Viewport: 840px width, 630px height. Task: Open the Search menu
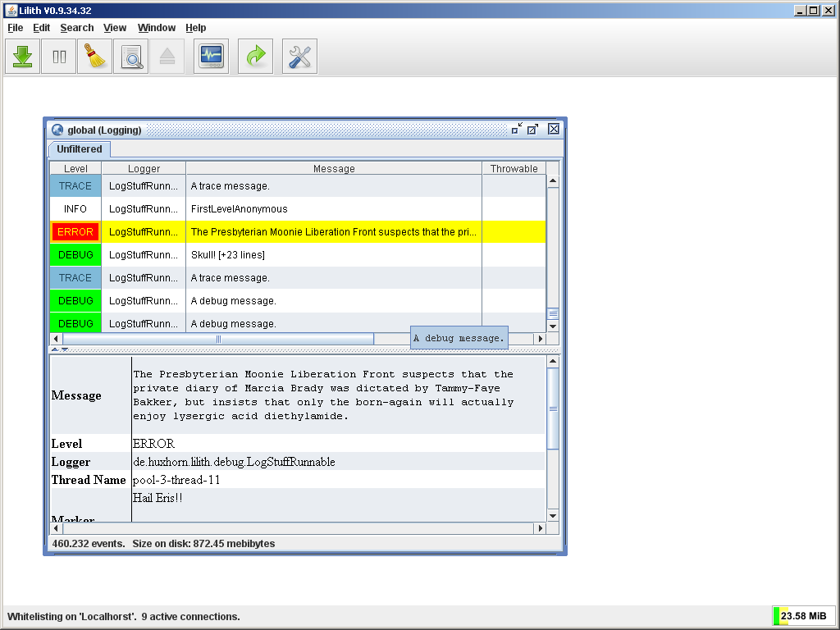pos(77,28)
